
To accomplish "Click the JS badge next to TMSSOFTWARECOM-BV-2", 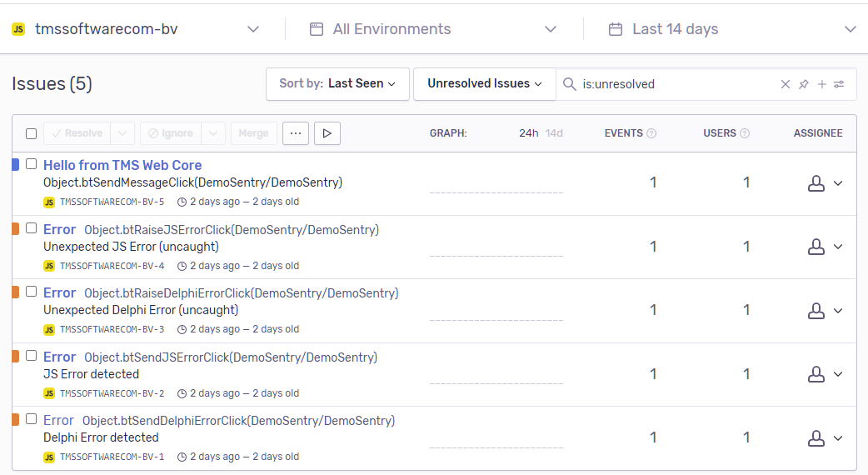I will pos(49,393).
